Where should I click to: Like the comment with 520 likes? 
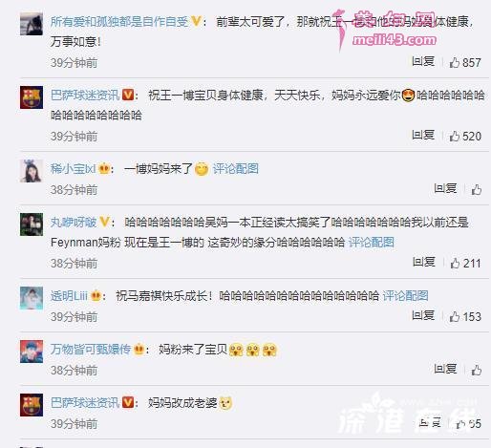454,136
